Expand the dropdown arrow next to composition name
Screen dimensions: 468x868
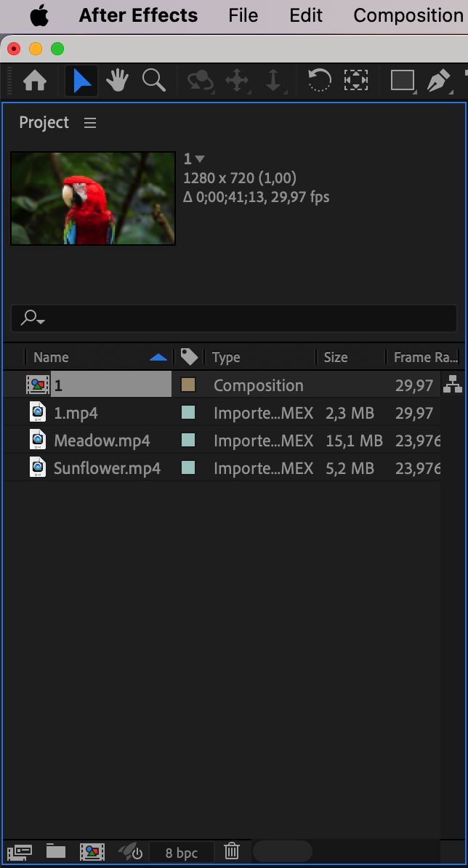pyautogui.click(x=201, y=159)
